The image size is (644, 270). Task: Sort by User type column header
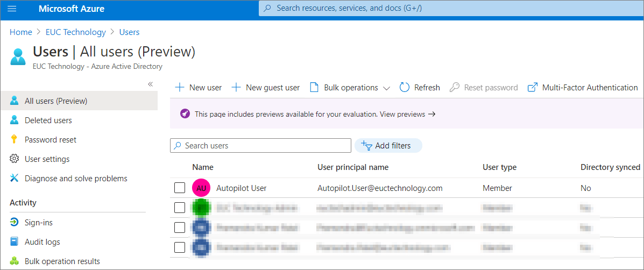[499, 167]
